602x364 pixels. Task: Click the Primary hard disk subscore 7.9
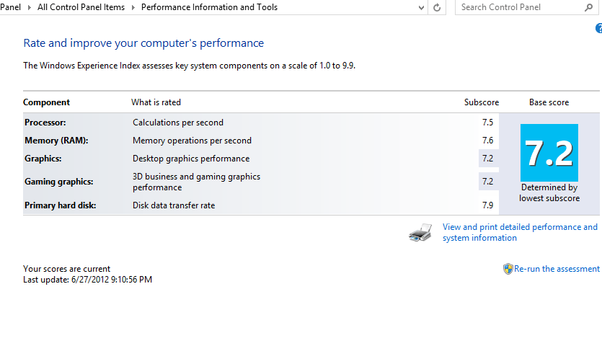tap(487, 205)
